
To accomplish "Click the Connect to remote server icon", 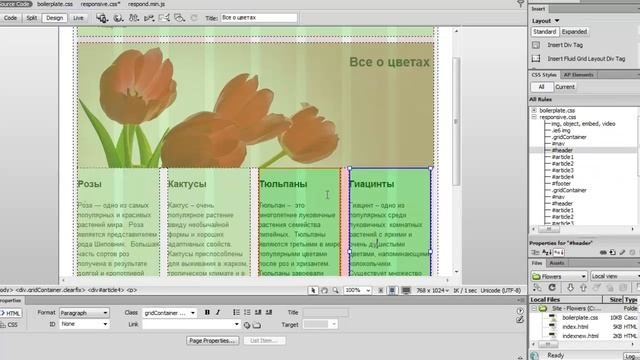I will pos(537,288).
